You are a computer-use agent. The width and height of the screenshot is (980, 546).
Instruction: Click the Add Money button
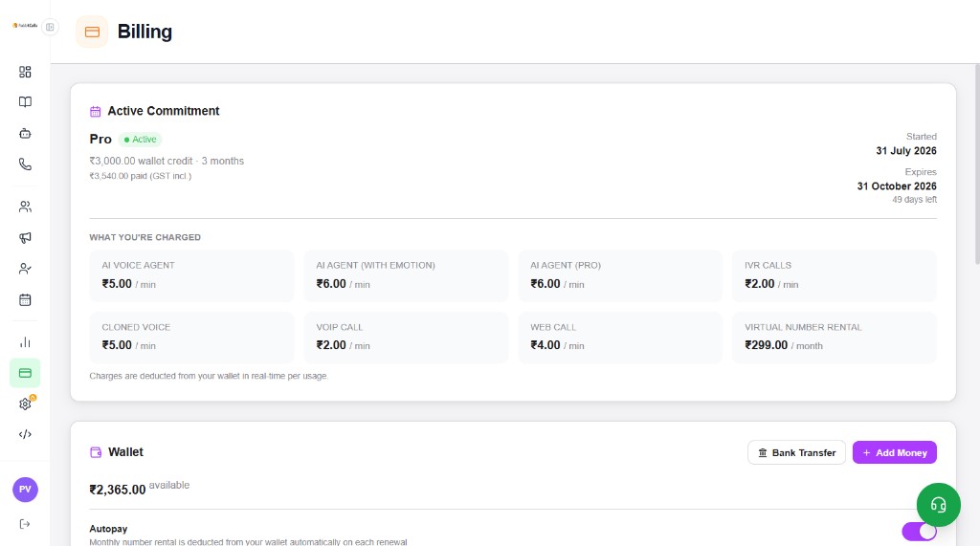(x=895, y=452)
